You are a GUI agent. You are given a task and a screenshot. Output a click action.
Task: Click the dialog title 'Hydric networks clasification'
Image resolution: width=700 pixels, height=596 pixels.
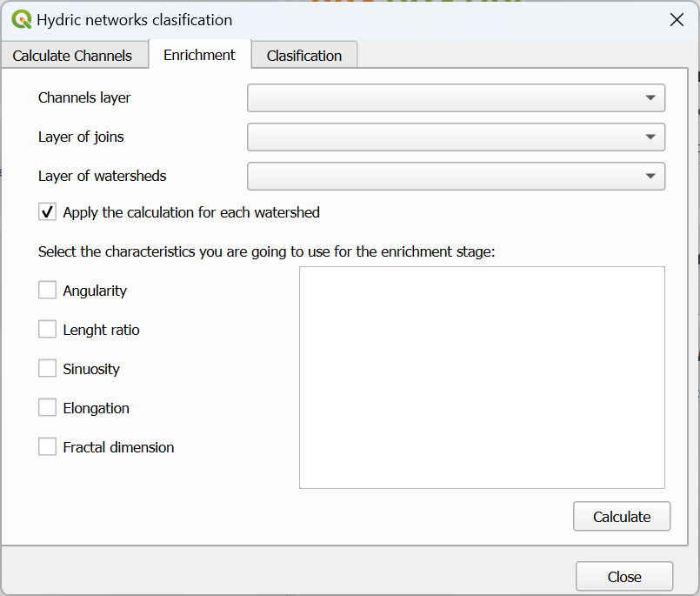(x=134, y=19)
